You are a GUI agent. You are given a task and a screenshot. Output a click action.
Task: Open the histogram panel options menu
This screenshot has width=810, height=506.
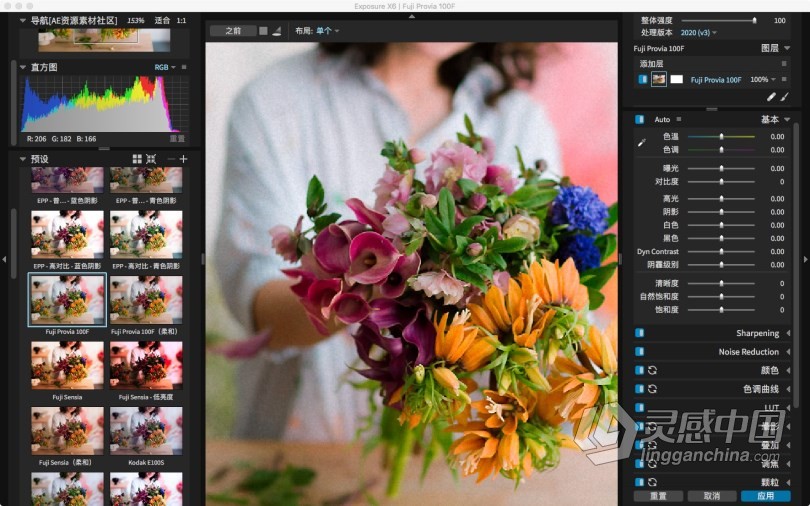pyautogui.click(x=184, y=67)
